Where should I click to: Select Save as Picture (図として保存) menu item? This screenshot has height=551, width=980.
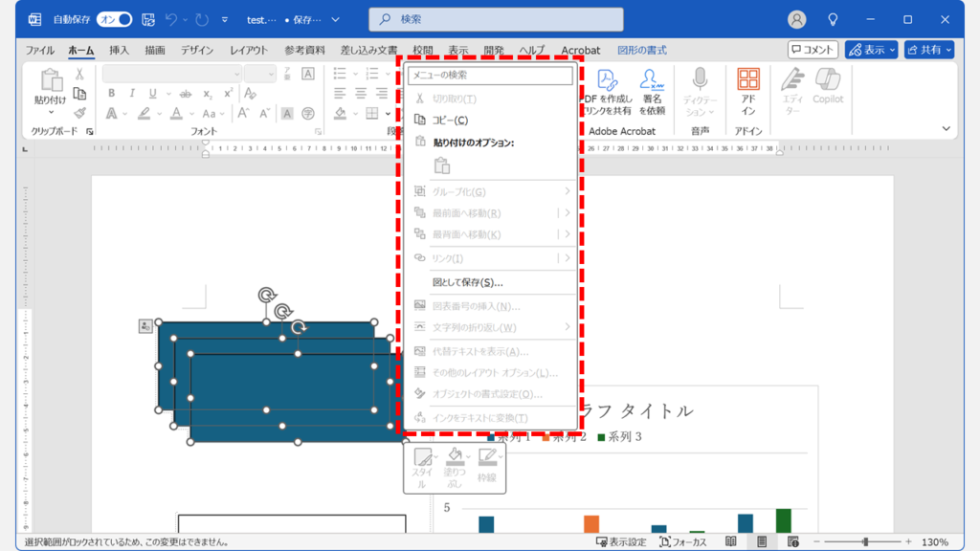tap(490, 282)
